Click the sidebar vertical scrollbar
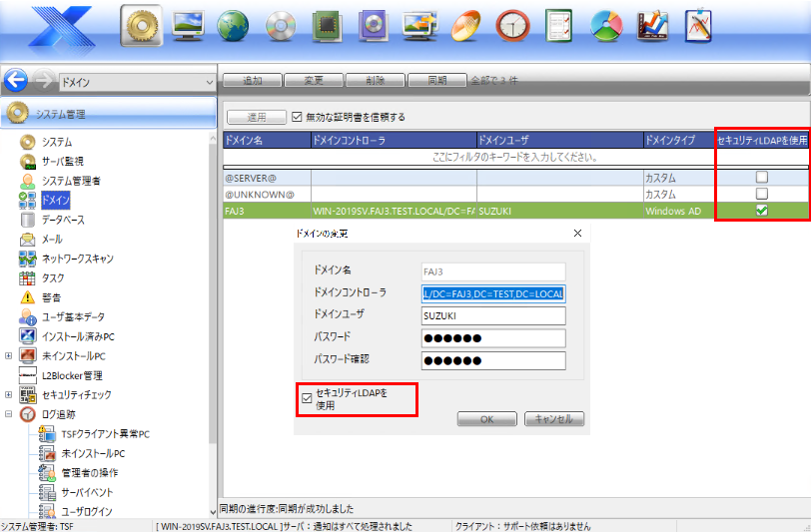Image resolution: width=811 pixels, height=532 pixels. (212, 299)
